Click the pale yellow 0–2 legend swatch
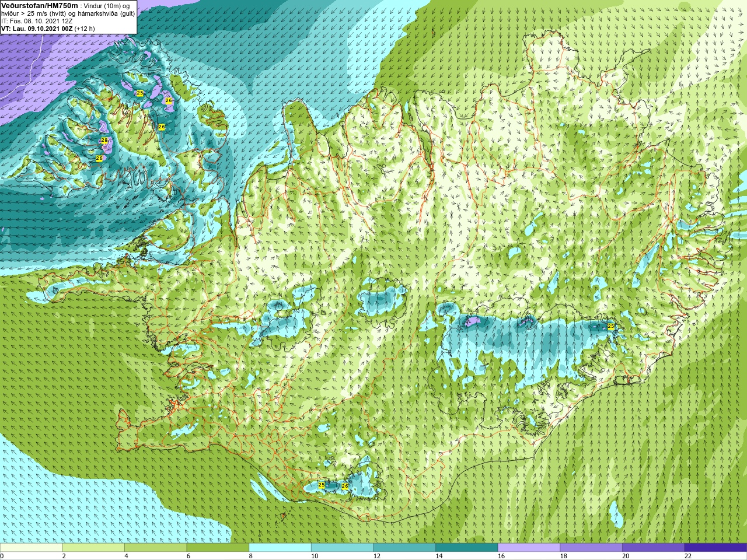 (31, 548)
